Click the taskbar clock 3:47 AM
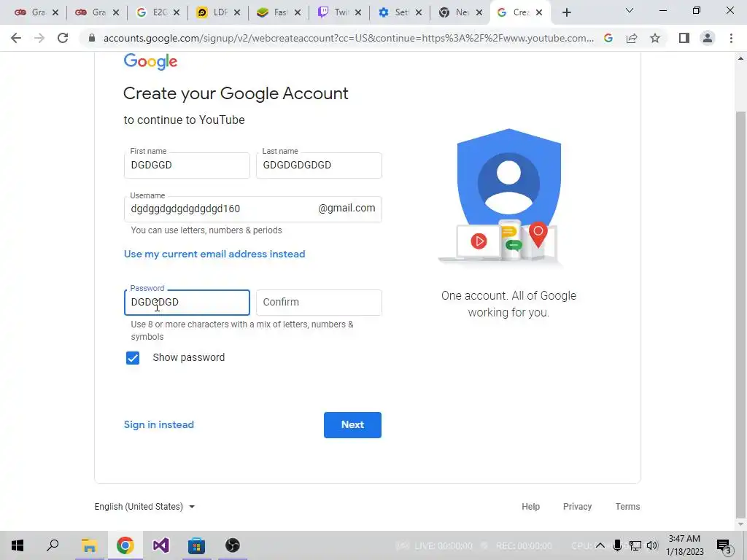Image resolution: width=747 pixels, height=560 pixels. tap(684, 539)
